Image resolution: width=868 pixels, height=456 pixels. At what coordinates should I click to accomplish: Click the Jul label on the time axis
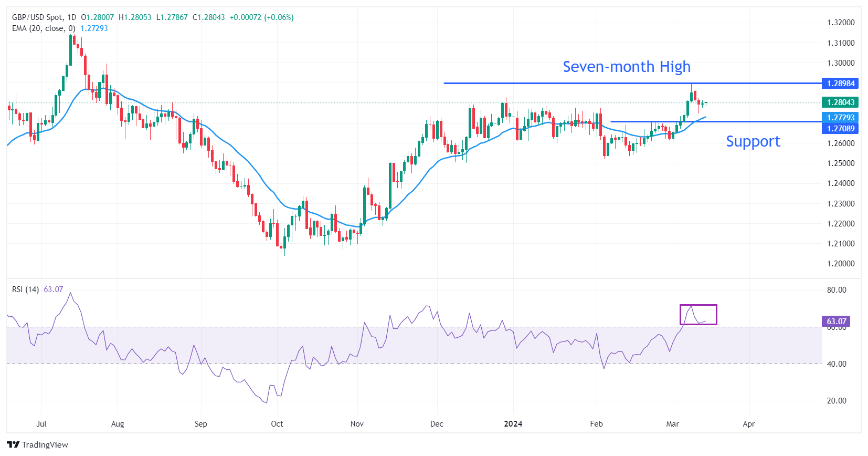41,424
